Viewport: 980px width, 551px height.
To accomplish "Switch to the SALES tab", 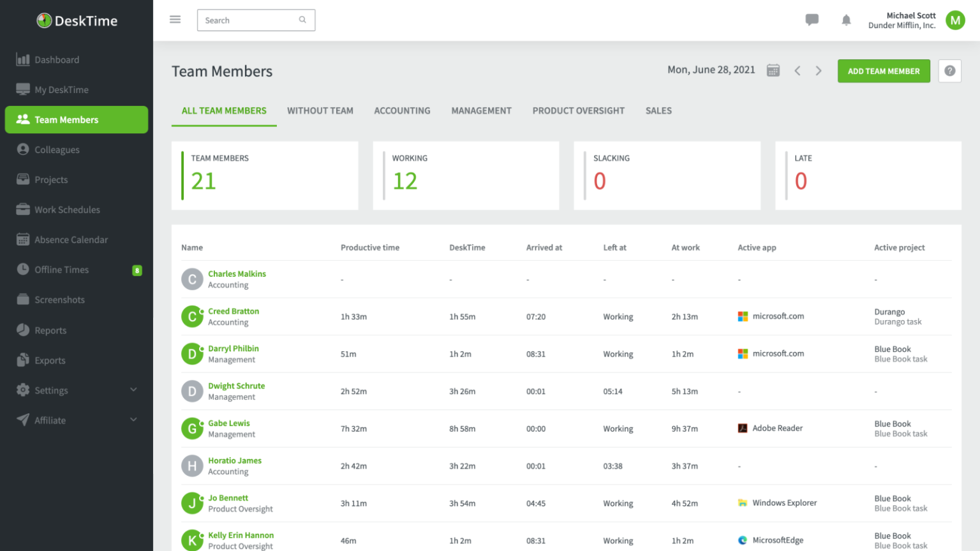I will pos(658,110).
